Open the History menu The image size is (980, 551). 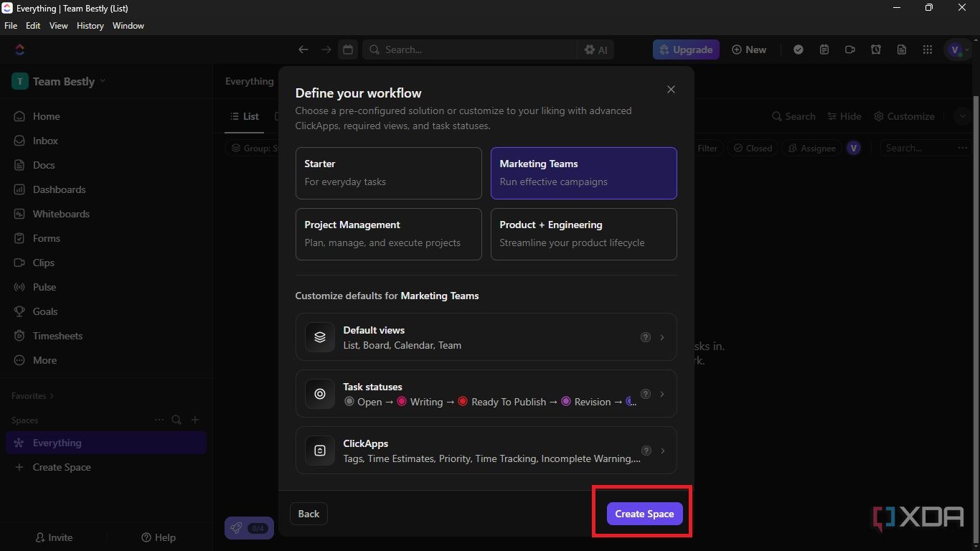pyautogui.click(x=90, y=25)
